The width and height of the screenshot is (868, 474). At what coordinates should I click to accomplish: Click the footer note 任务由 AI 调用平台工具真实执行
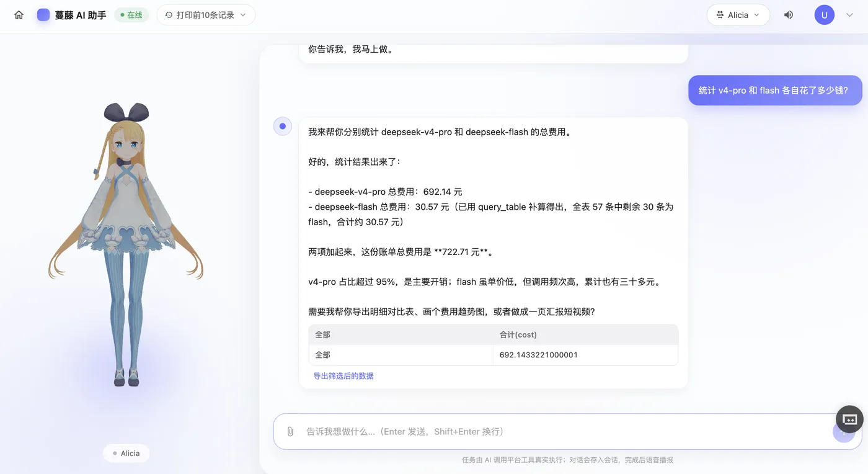pyautogui.click(x=567, y=460)
